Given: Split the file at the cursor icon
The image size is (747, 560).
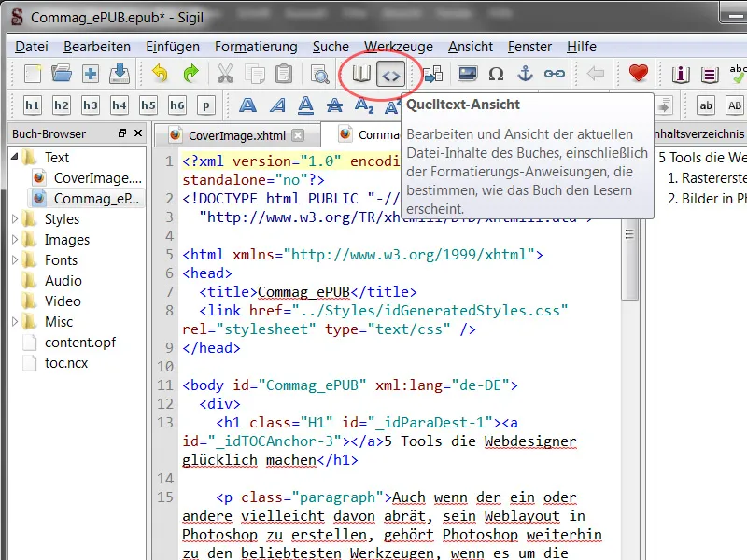Looking at the screenshot, I should point(432,74).
